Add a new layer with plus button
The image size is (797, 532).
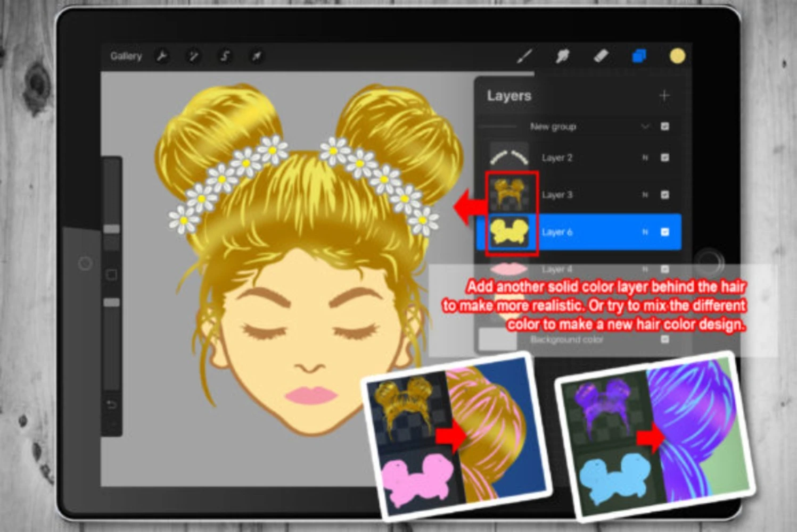(x=664, y=96)
